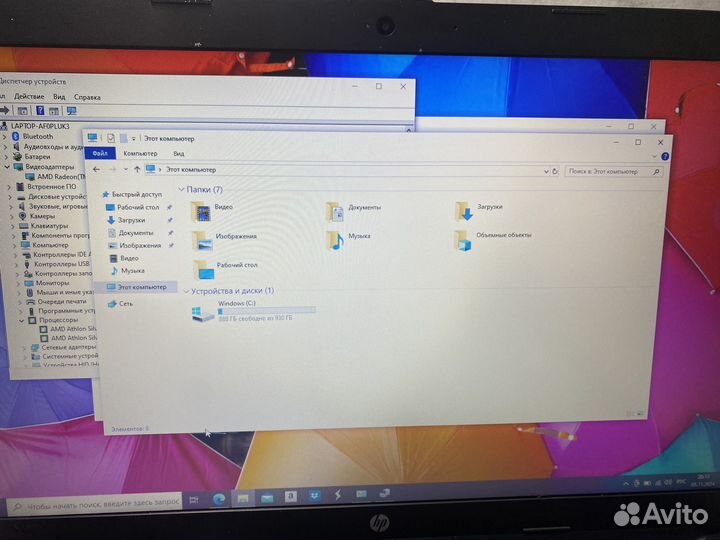Collapse the Процессоры category

coord(22,320)
